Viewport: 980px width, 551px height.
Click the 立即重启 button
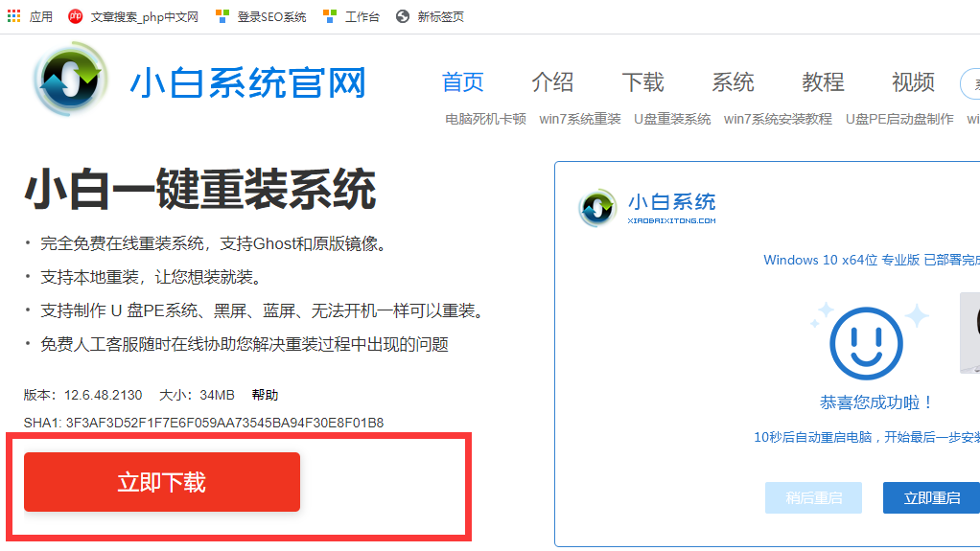pos(931,498)
